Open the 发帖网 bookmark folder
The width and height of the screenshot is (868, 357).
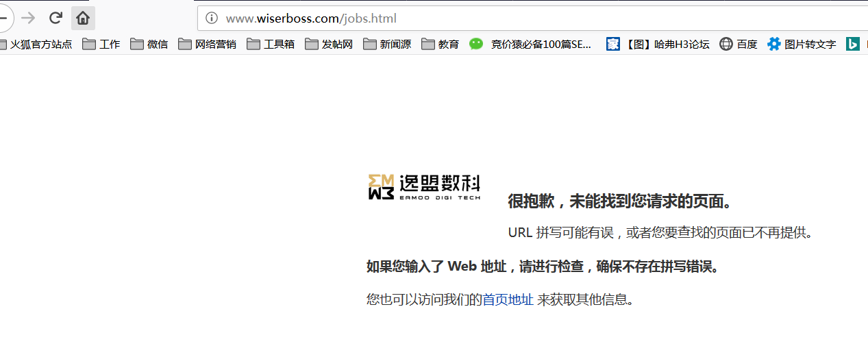[x=329, y=44]
